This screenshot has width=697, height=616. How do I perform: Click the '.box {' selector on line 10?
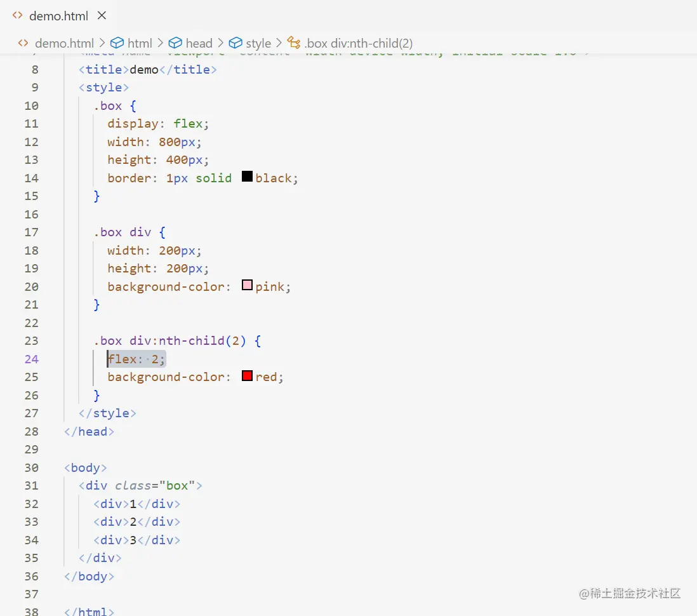[115, 106]
